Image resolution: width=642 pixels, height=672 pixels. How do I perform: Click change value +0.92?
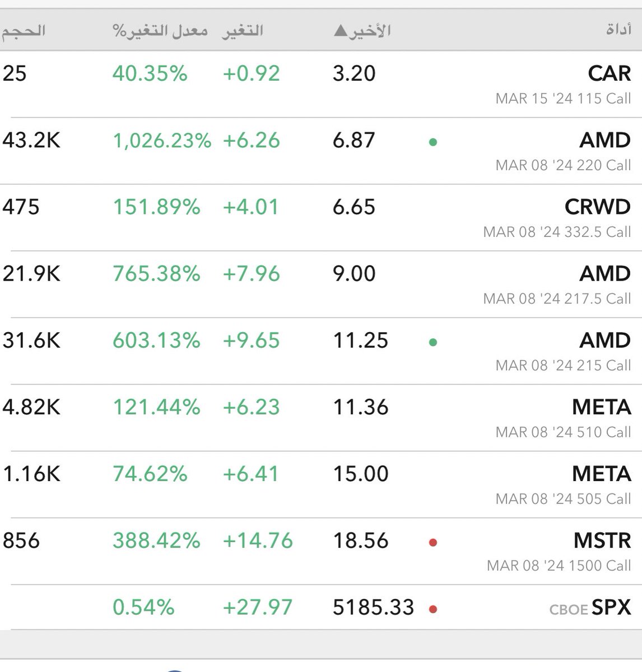(251, 73)
